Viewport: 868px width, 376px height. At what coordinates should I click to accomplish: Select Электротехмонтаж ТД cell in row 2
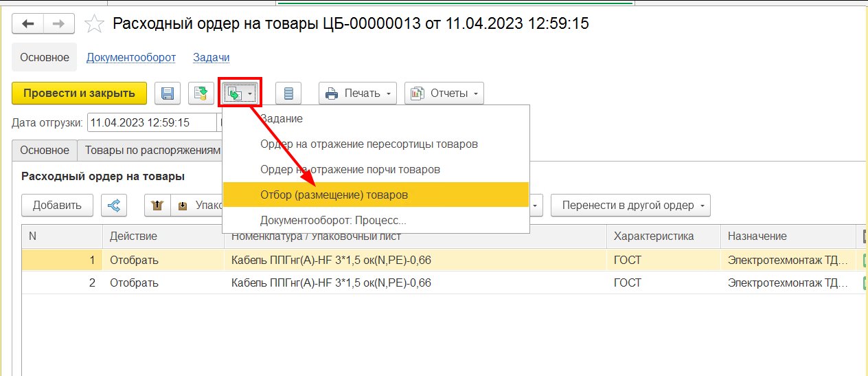pyautogui.click(x=788, y=283)
